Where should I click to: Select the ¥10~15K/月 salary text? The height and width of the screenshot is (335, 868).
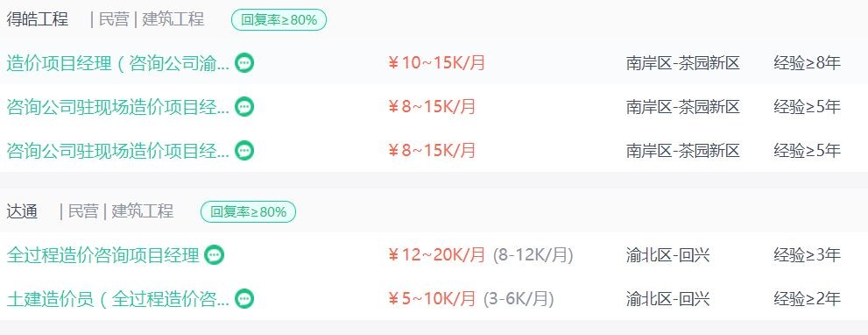coord(437,63)
